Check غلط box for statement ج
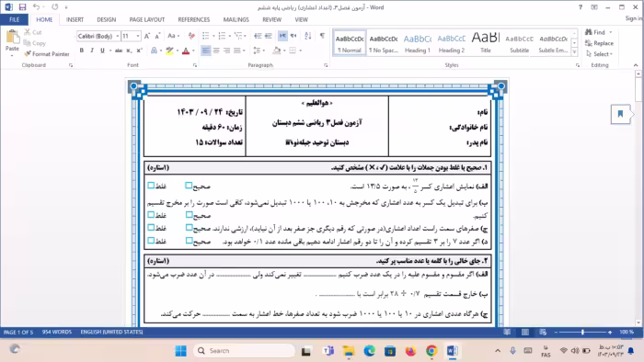The height and width of the screenshot is (362, 644). pos(151,228)
